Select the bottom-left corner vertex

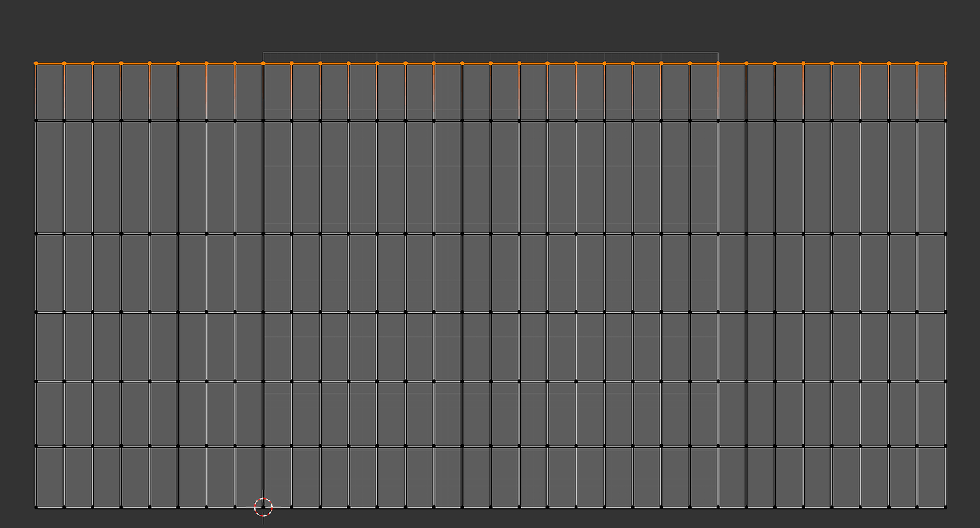pos(36,506)
